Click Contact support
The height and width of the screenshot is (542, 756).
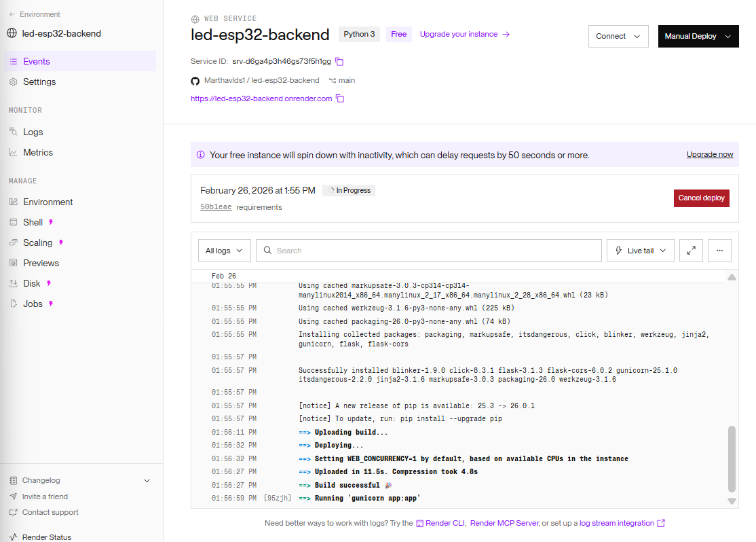point(50,513)
